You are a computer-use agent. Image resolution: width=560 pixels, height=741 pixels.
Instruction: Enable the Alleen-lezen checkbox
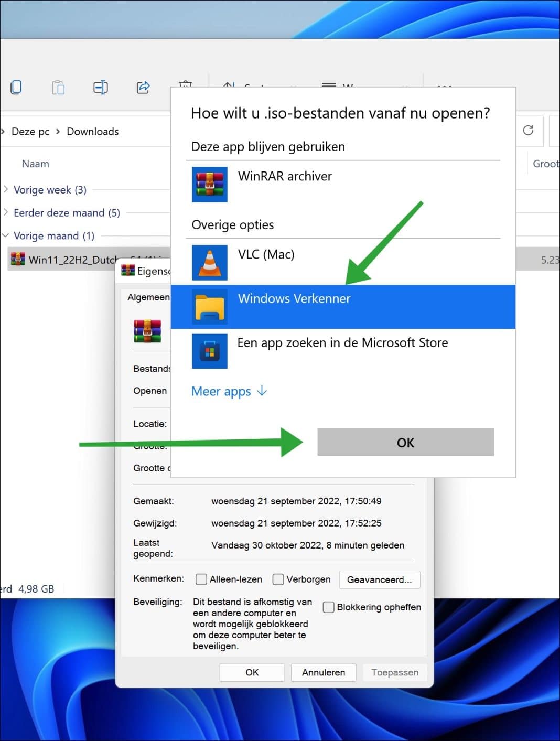point(201,579)
